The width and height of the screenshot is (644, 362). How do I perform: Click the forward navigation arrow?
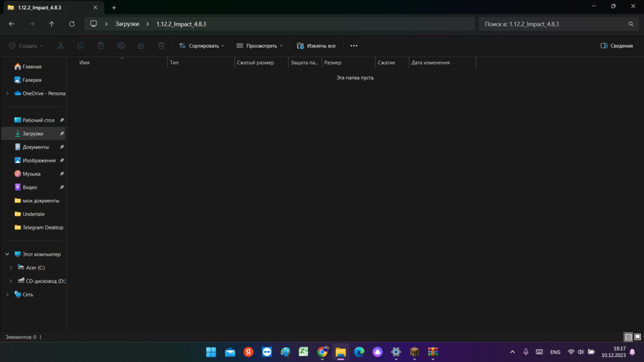[x=32, y=24]
